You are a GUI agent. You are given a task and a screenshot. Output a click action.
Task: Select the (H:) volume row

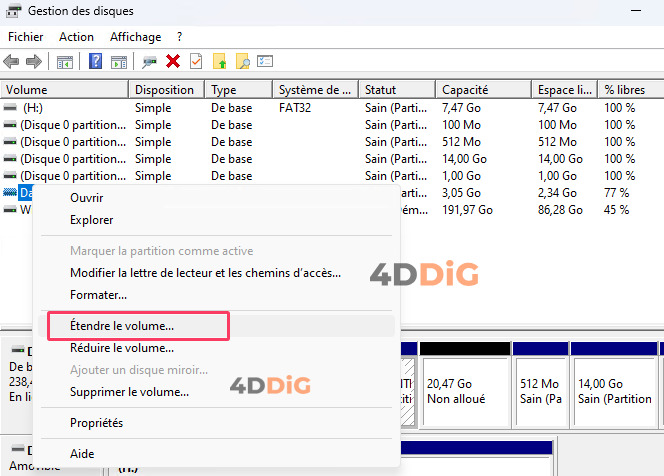coord(332,108)
